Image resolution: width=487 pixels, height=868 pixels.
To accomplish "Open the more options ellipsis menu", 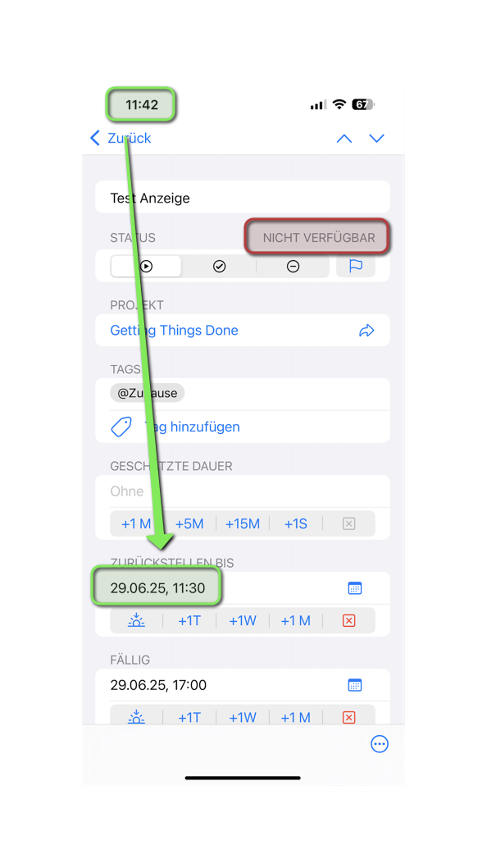I will [x=380, y=744].
